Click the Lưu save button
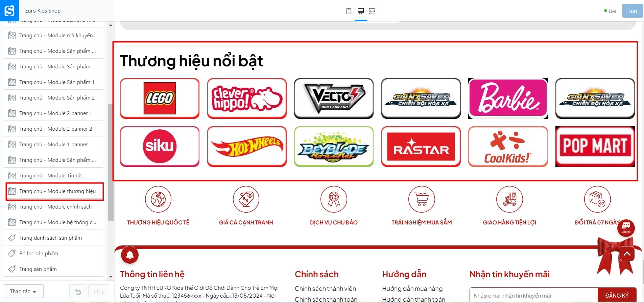Image resolution: width=644 pixels, height=303 pixels. [633, 11]
